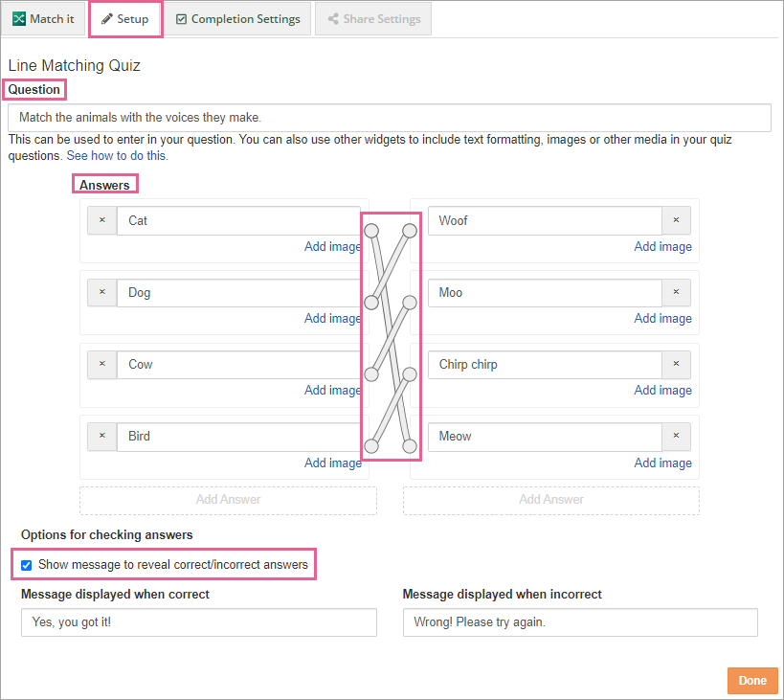The image size is (784, 700).
Task: Click Add image for the Chirp chirp answer
Action: tap(662, 390)
